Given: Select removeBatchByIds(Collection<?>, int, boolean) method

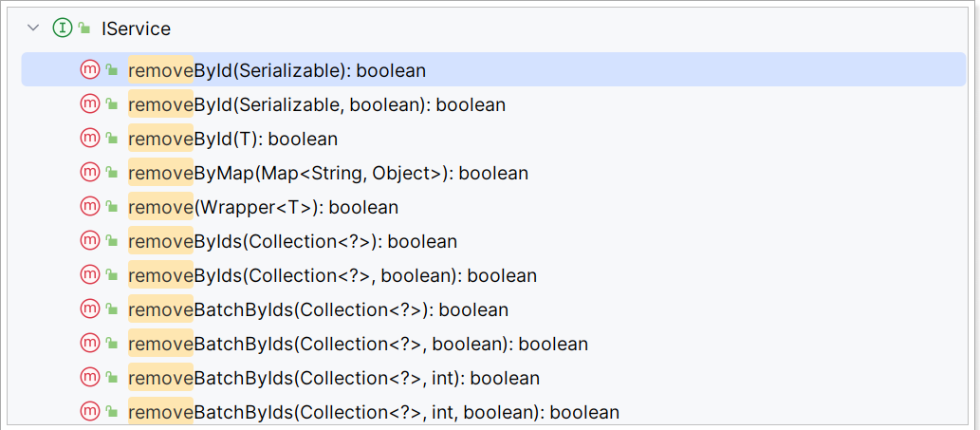Looking at the screenshot, I should 374,411.
